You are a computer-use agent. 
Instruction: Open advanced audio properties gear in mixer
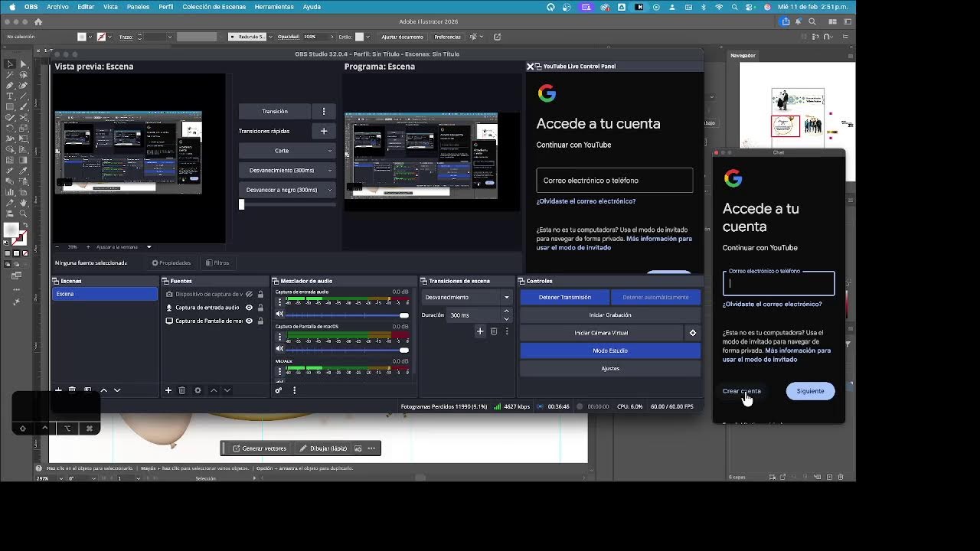[279, 390]
